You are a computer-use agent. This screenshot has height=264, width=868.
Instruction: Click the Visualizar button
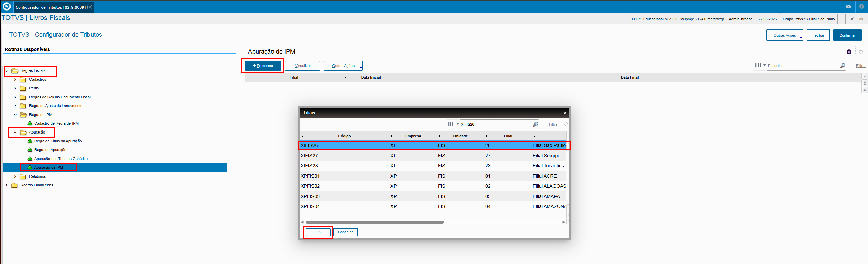point(303,66)
